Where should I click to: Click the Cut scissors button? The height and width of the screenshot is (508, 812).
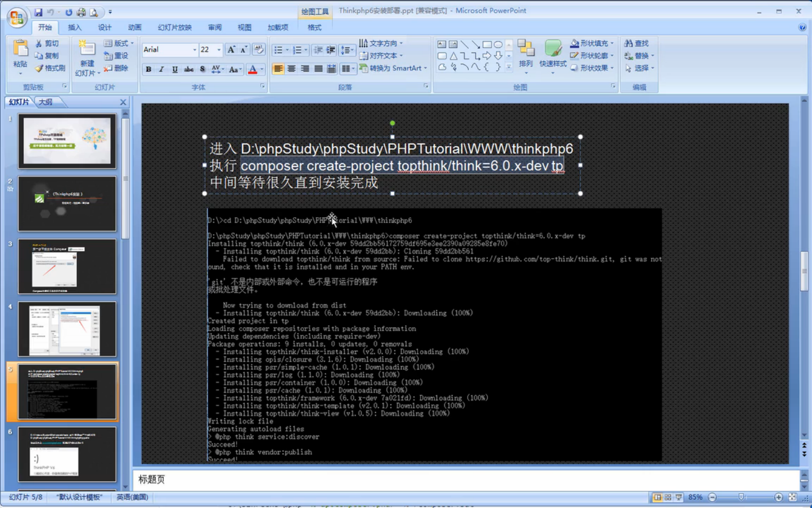(47, 44)
